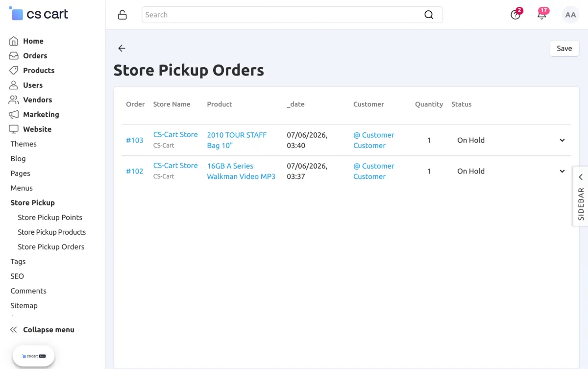This screenshot has width=588, height=369.
Task: Open customer link for order #103
Action: [x=374, y=140]
